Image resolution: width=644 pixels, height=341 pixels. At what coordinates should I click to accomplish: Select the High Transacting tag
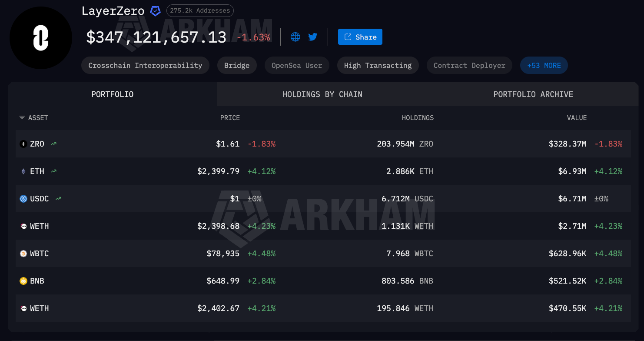click(378, 65)
